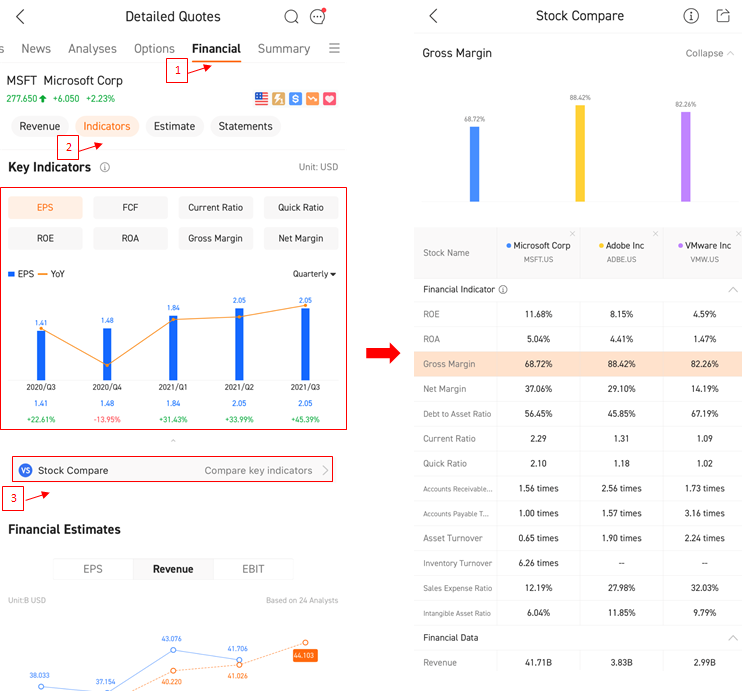Switch to the News tab
The image size is (742, 691).
pos(36,49)
